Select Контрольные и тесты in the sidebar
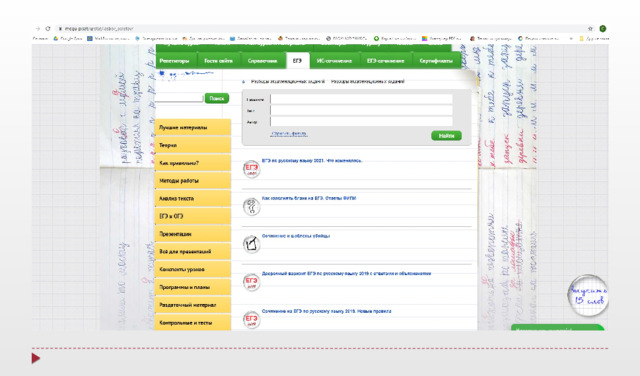Image resolution: width=640 pixels, height=376 pixels. (193, 323)
